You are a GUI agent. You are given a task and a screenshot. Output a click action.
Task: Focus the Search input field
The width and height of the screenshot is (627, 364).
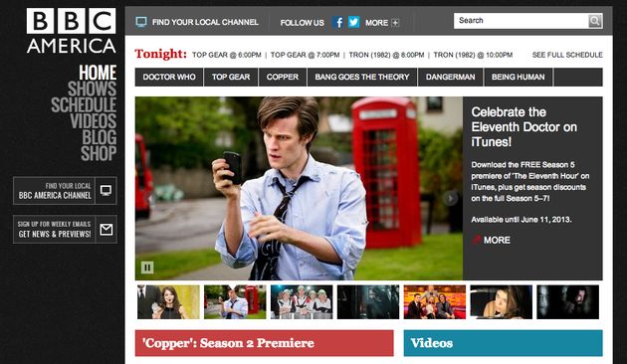[522, 21]
